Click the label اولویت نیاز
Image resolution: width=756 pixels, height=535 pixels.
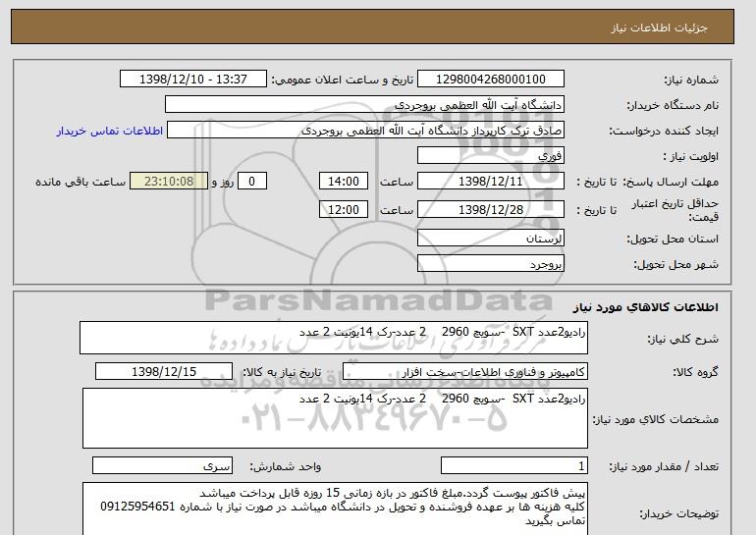click(691, 156)
